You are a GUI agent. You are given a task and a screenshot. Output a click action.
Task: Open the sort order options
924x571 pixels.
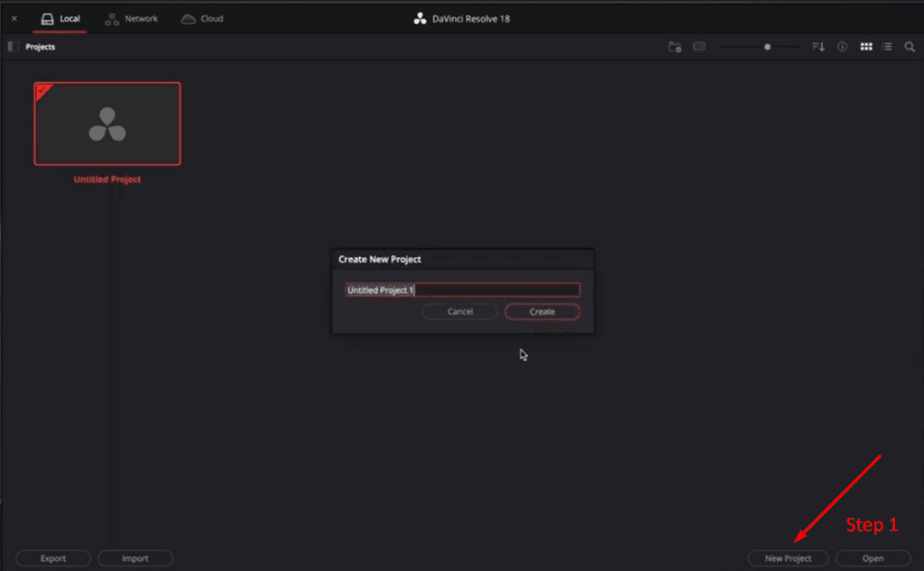818,47
